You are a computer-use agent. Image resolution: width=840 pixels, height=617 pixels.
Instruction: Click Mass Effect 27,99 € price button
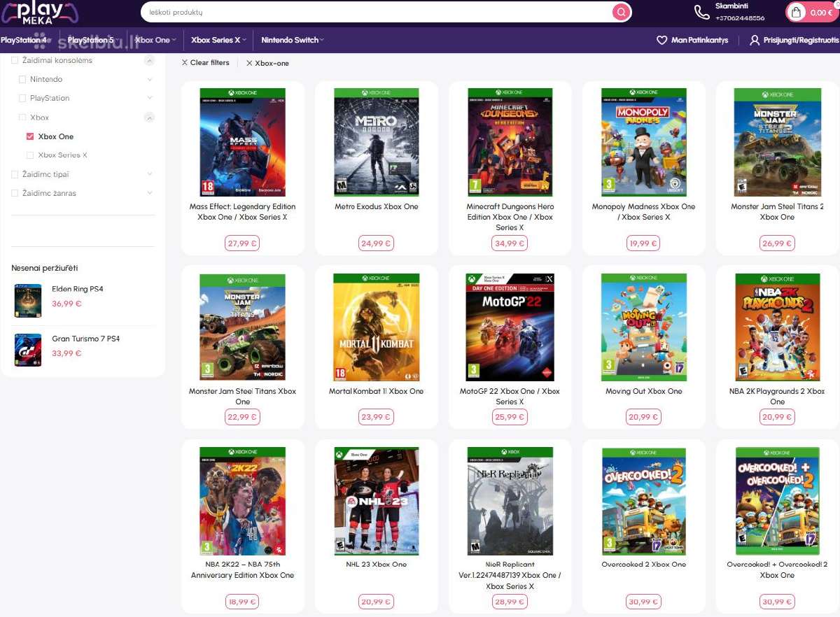(242, 243)
